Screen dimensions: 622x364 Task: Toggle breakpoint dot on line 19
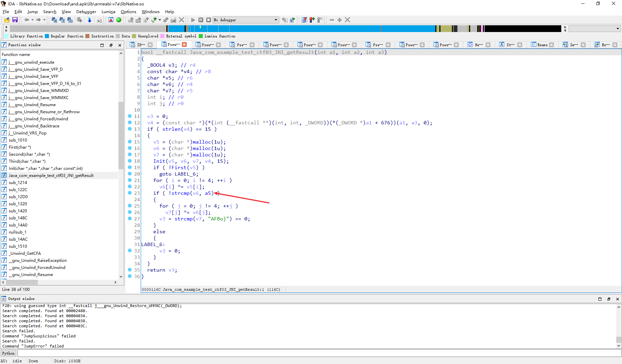130,167
